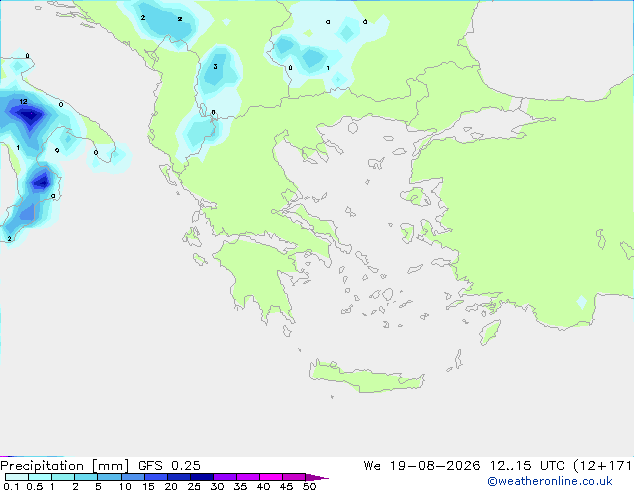The image size is (634, 490).
Task: Click the 0.5–1 mm legend swatch
Action: point(40,477)
